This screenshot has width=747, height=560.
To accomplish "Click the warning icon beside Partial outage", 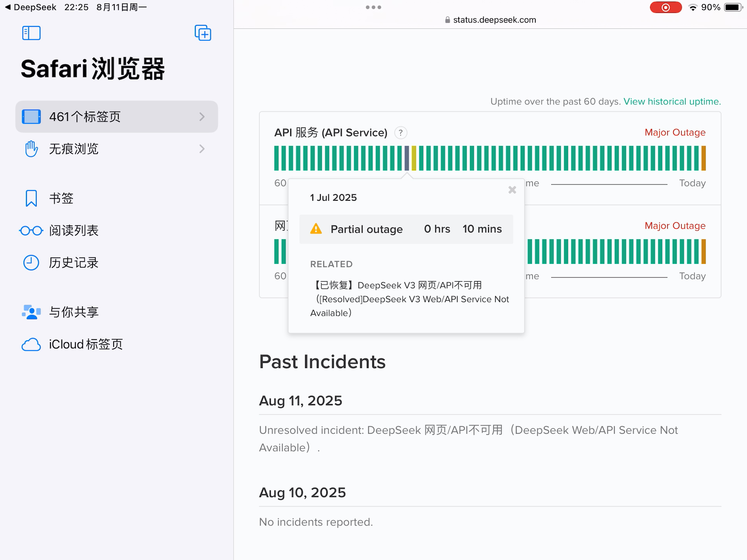I will 316,229.
